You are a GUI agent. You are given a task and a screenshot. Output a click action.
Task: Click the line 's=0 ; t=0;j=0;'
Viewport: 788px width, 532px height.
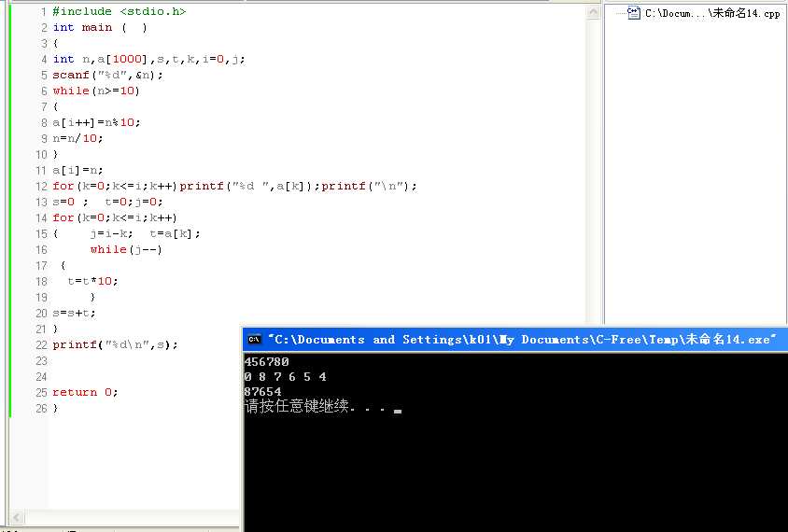click(x=107, y=202)
